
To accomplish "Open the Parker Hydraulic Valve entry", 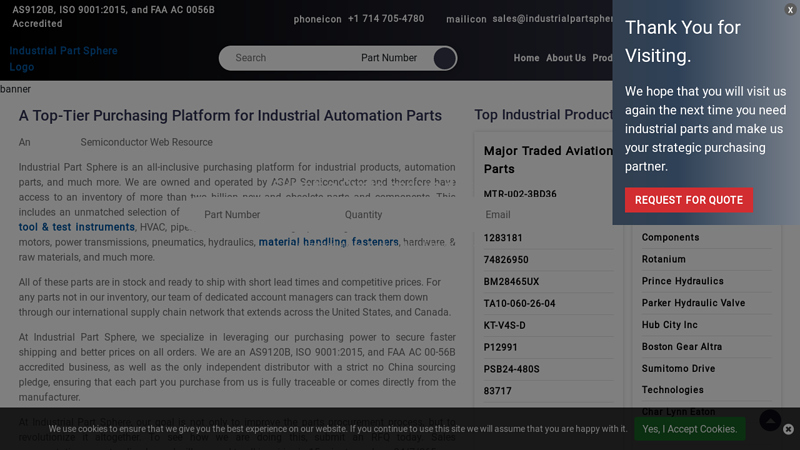I will pyautogui.click(x=693, y=303).
